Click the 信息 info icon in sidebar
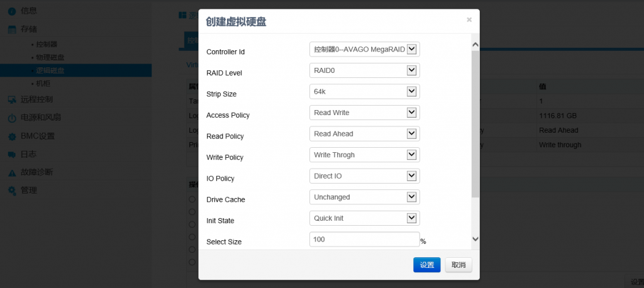The width and height of the screenshot is (644, 288). click(x=11, y=11)
